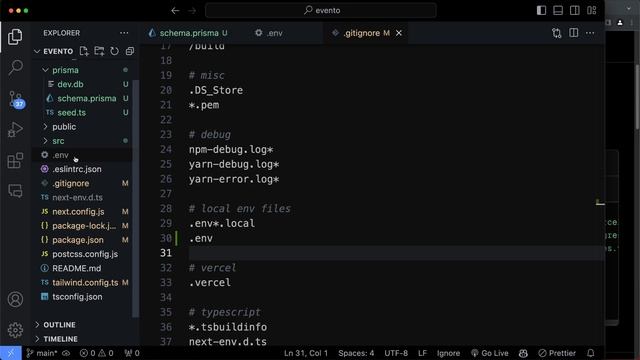
Task: Open tsconfig.json in Explorer
Action: pyautogui.click(x=77, y=297)
